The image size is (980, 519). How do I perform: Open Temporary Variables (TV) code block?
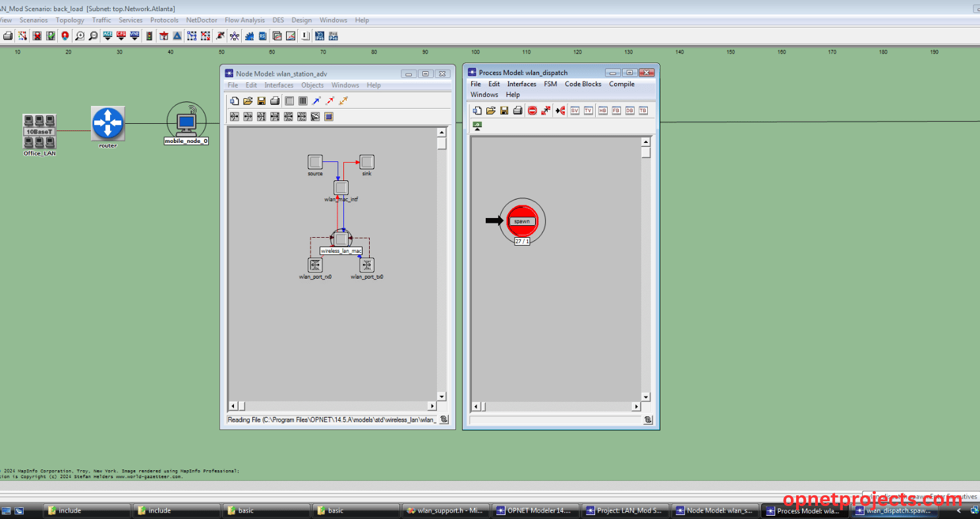pos(589,111)
